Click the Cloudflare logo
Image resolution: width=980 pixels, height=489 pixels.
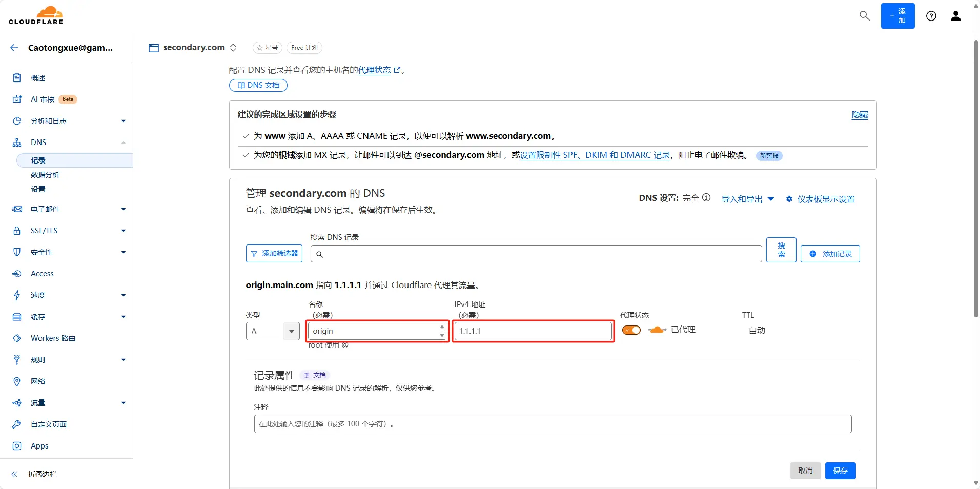coord(36,15)
